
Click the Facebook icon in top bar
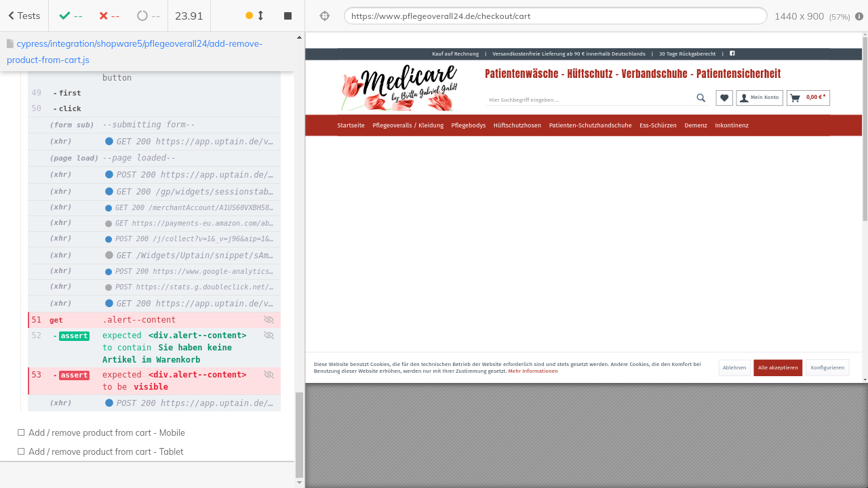[732, 54]
